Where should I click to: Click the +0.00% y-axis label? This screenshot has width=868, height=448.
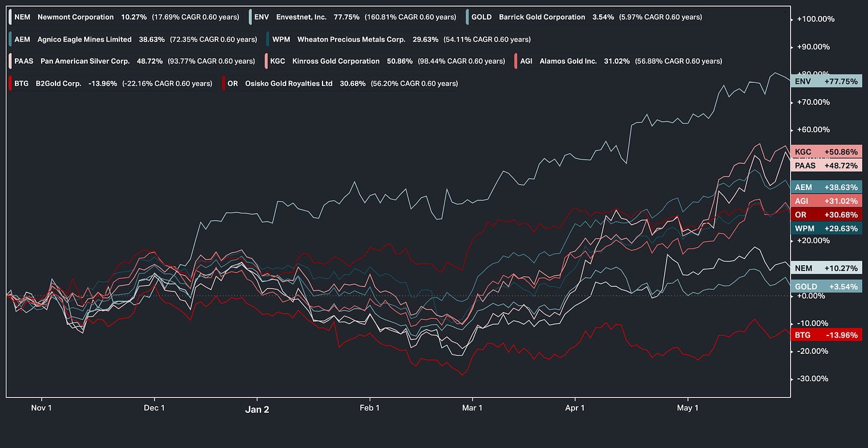pyautogui.click(x=811, y=296)
